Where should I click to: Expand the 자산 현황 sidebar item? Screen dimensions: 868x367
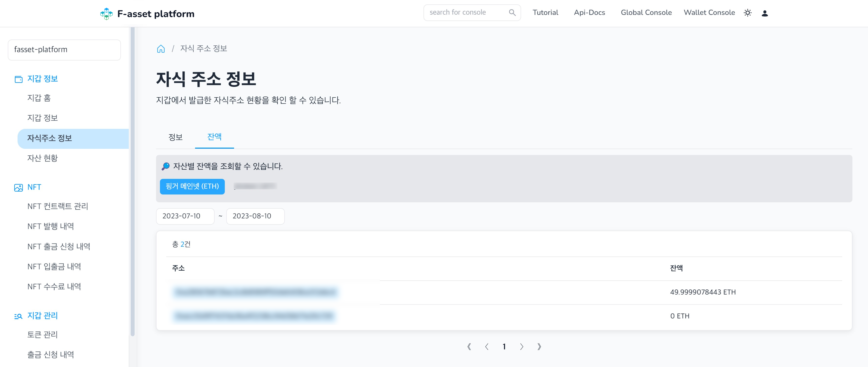pos(43,157)
